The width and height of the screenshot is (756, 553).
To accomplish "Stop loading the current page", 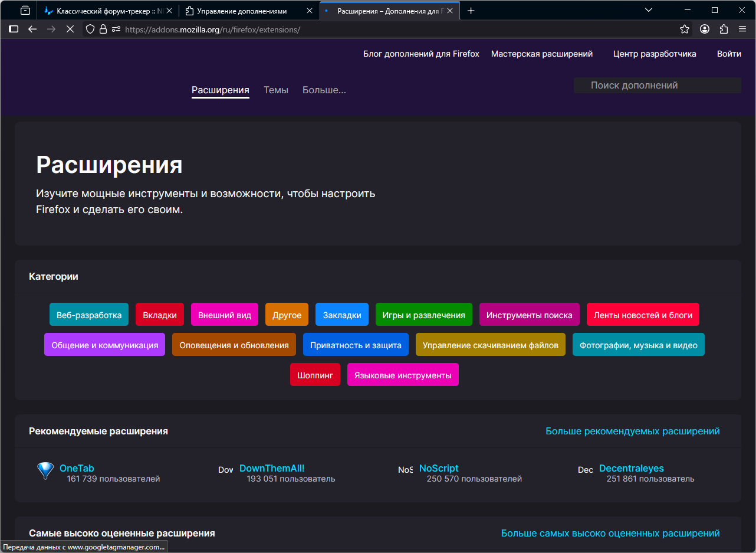I will (70, 29).
